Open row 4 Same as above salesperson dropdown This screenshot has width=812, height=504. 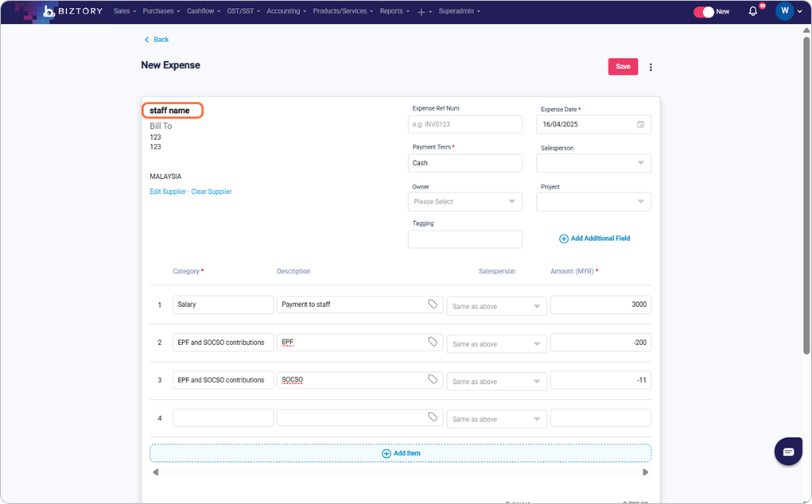click(496, 419)
